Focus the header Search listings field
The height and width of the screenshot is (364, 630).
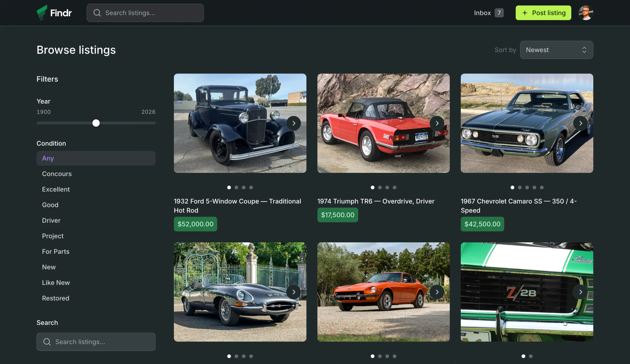point(145,13)
